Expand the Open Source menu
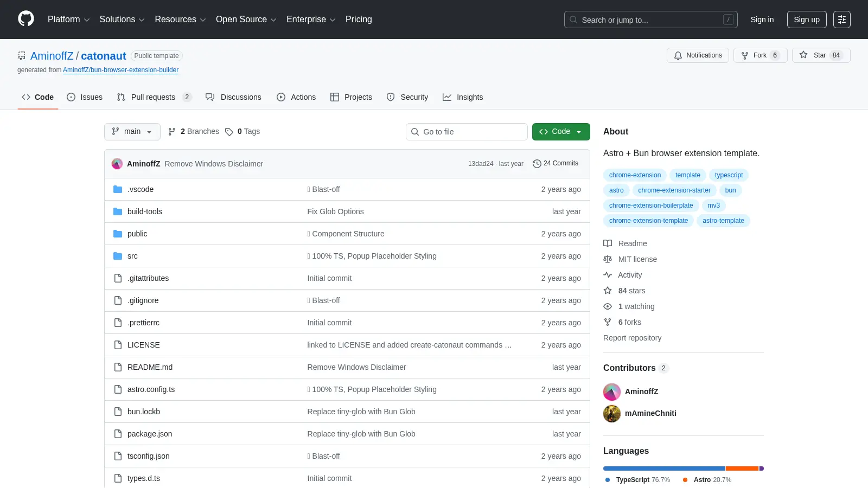The height and width of the screenshot is (488, 868). click(246, 20)
